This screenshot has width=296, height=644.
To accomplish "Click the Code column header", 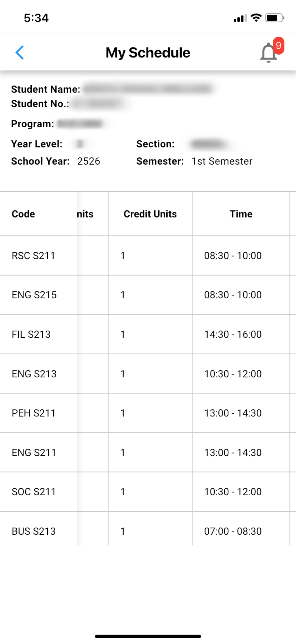I will pyautogui.click(x=23, y=214).
